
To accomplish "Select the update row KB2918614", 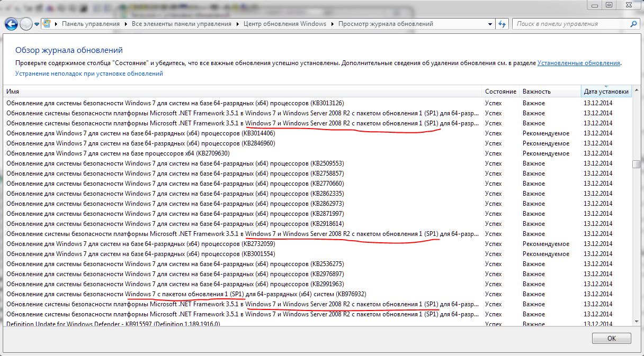I will pos(318,224).
